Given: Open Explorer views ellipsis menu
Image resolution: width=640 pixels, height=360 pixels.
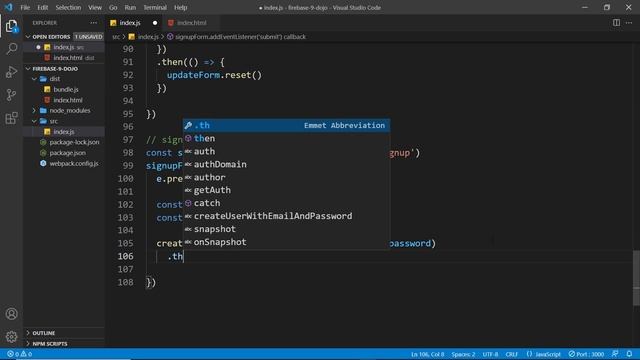Looking at the screenshot, I should [x=94, y=23].
